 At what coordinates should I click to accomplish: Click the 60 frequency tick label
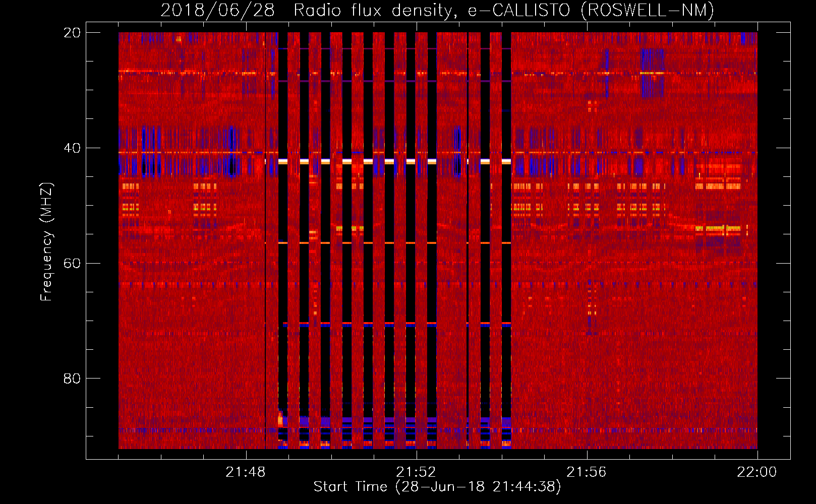coord(72,263)
